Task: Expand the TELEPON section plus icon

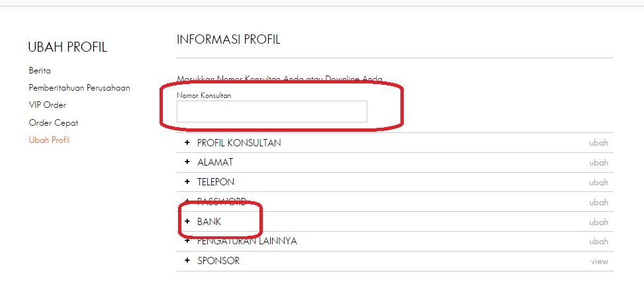Action: [187, 182]
